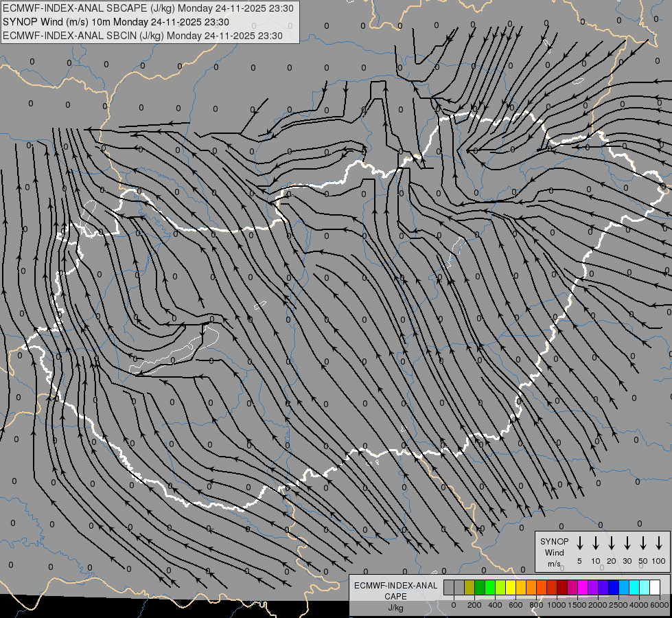Select the 20 m/s wind arrow symbol
Image resolution: width=672 pixels, height=618 pixels.
612,544
